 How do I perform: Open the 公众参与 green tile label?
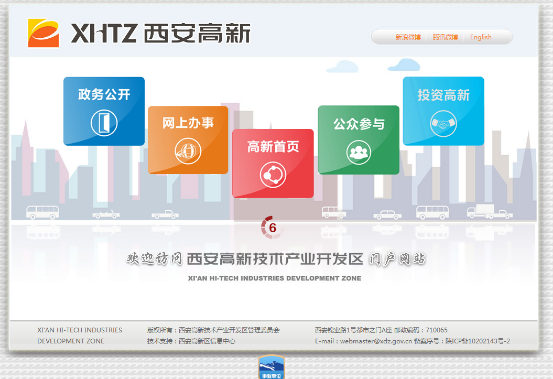359,124
